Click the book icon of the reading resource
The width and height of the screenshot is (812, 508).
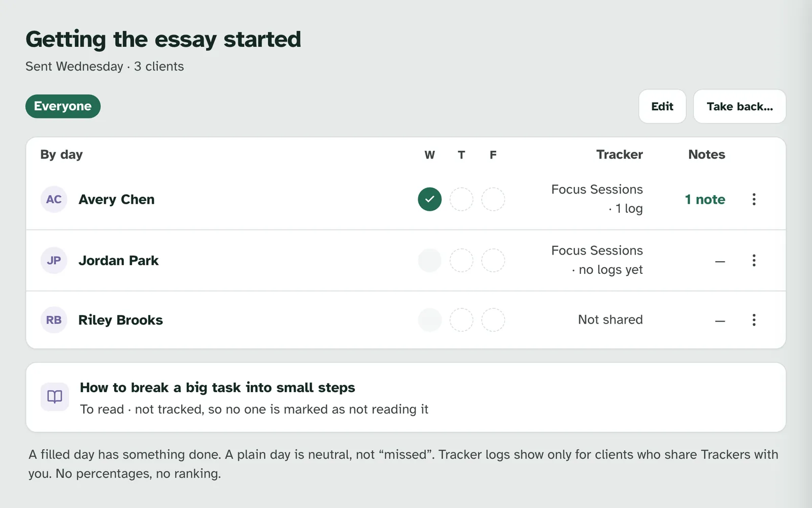54,397
